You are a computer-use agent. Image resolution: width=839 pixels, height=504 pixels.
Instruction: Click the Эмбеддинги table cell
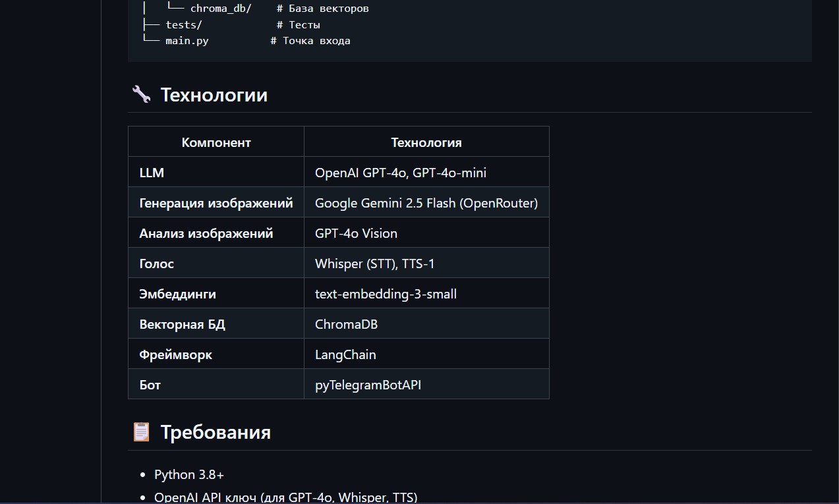pos(216,293)
